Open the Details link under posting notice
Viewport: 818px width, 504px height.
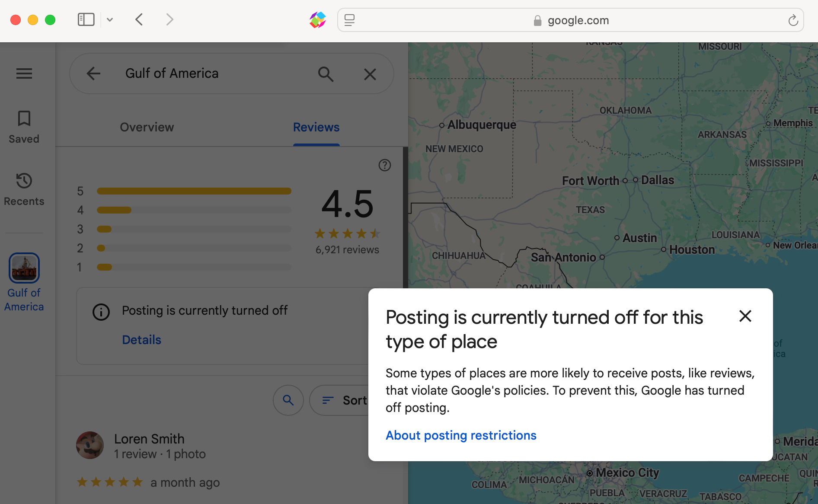tap(141, 340)
